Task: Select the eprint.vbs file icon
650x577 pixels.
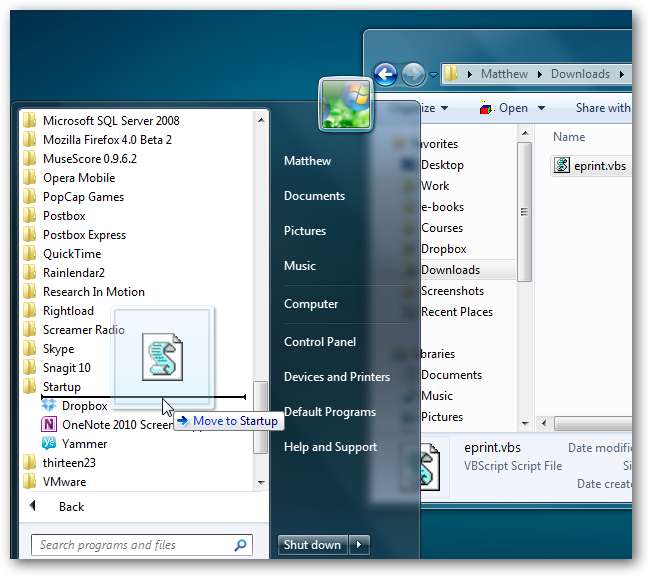Action: [x=562, y=166]
